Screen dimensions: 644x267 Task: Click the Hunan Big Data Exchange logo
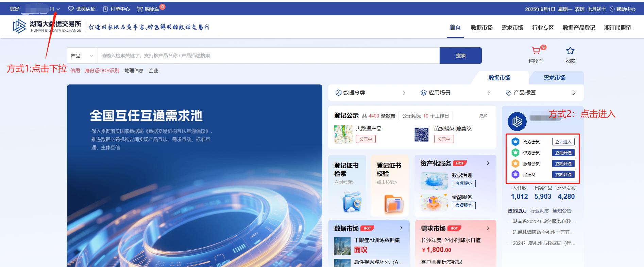(19, 26)
